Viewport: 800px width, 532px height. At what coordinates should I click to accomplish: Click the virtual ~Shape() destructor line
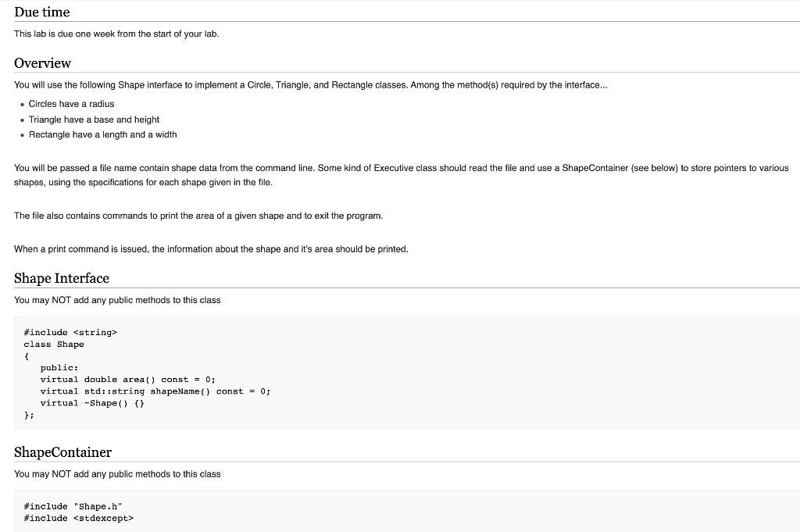click(x=100, y=403)
